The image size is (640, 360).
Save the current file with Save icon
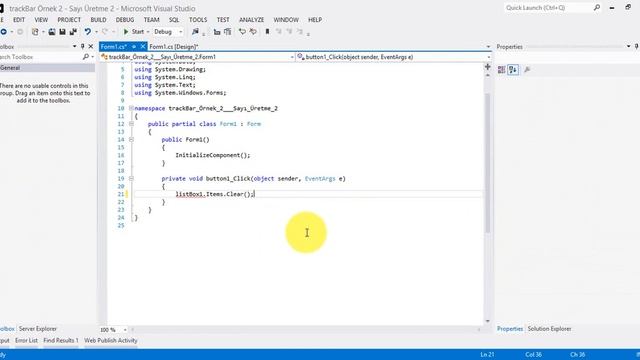62,31
